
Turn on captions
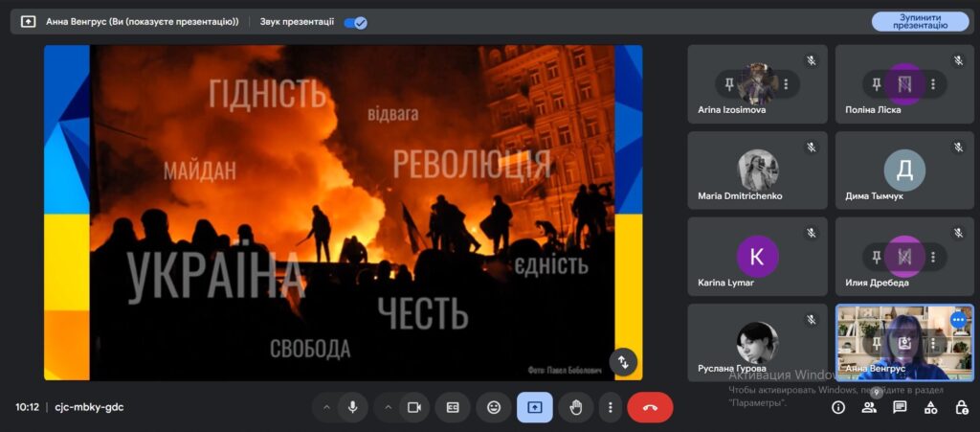453,408
